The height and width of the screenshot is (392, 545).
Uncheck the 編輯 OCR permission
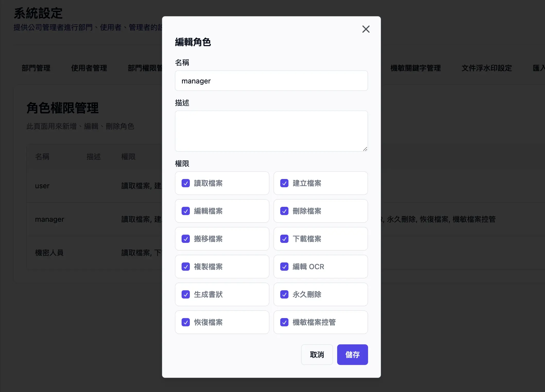tap(284, 267)
